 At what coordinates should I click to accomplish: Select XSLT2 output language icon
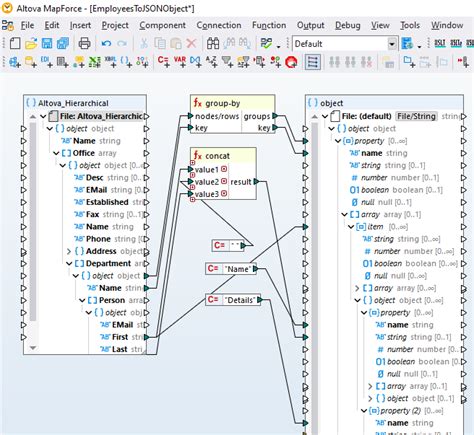pyautogui.click(x=456, y=44)
